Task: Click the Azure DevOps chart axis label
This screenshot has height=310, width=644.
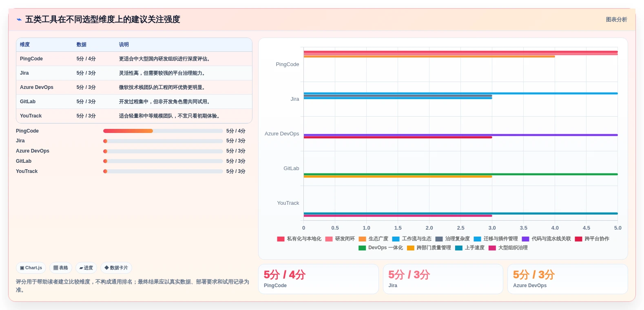Action: tap(282, 134)
